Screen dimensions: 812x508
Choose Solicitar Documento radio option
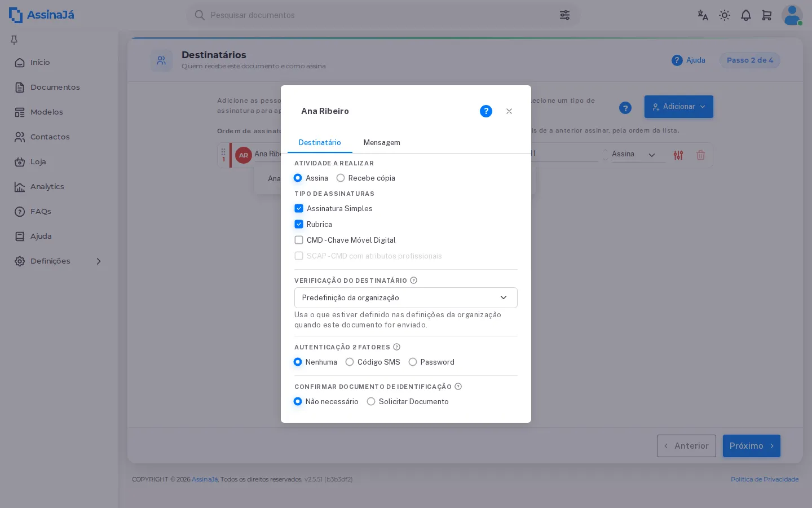point(371,401)
